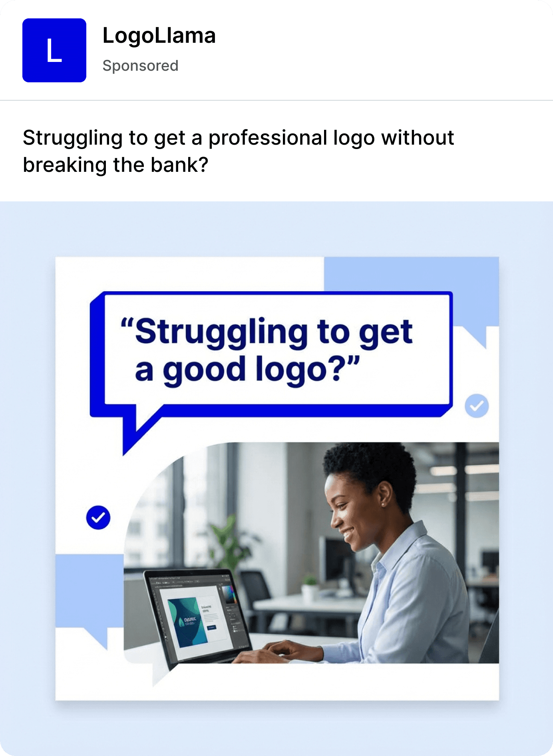Click the small potted plant on the desk
This screenshot has width=553, height=756.
click(x=310, y=587)
